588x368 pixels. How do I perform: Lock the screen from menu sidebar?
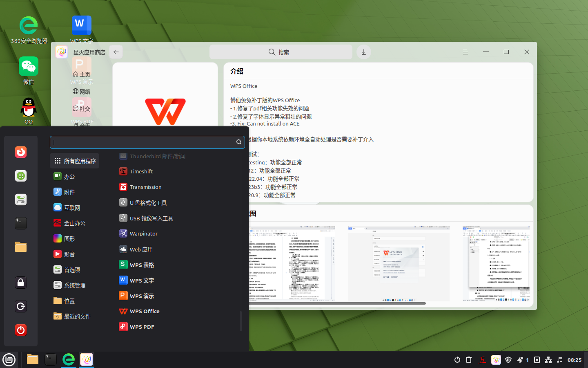coord(21,283)
